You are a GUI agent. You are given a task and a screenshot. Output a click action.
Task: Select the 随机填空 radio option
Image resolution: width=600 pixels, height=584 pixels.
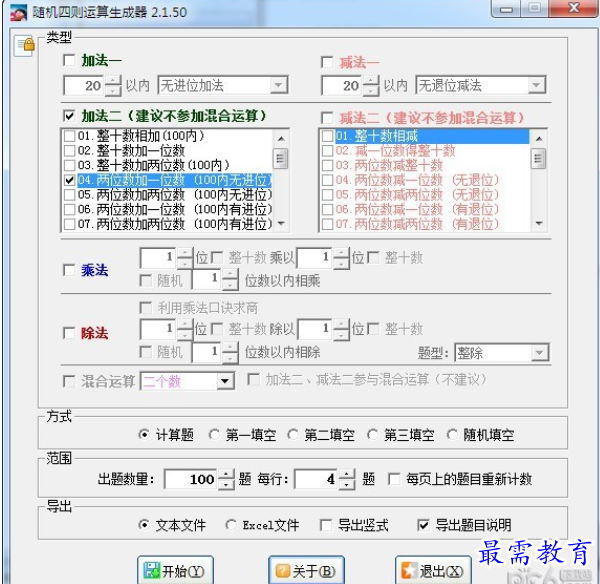pos(452,435)
